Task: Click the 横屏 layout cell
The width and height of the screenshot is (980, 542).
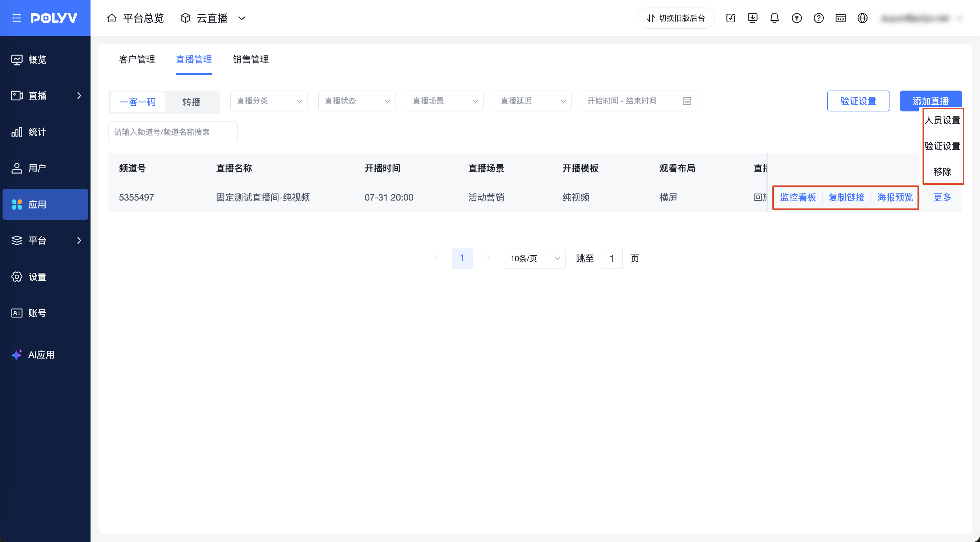Action: coord(669,198)
